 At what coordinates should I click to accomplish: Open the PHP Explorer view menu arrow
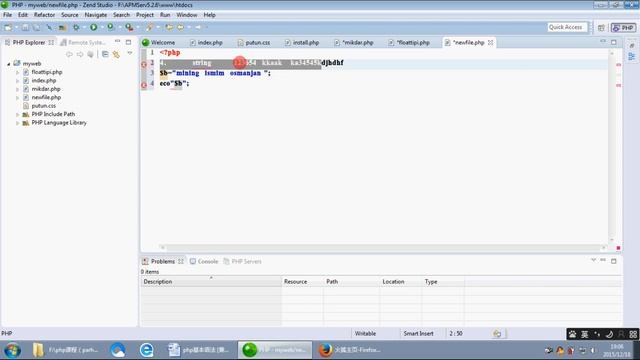(130, 53)
